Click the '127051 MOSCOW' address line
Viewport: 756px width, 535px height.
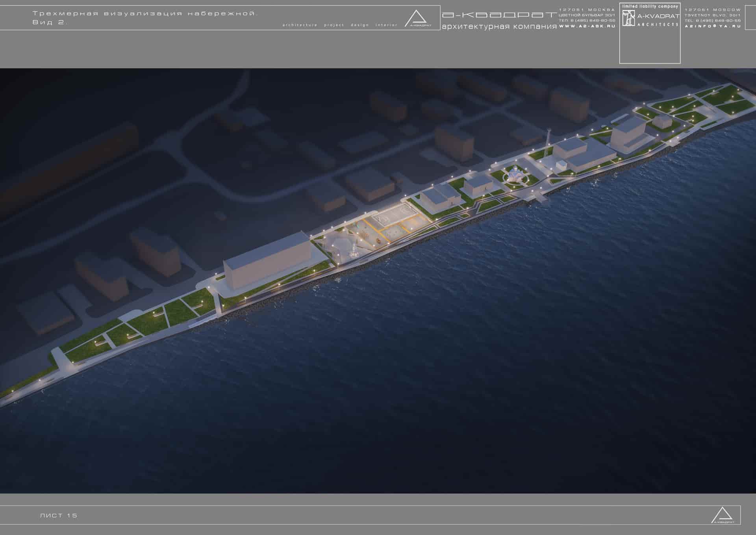[x=713, y=10]
